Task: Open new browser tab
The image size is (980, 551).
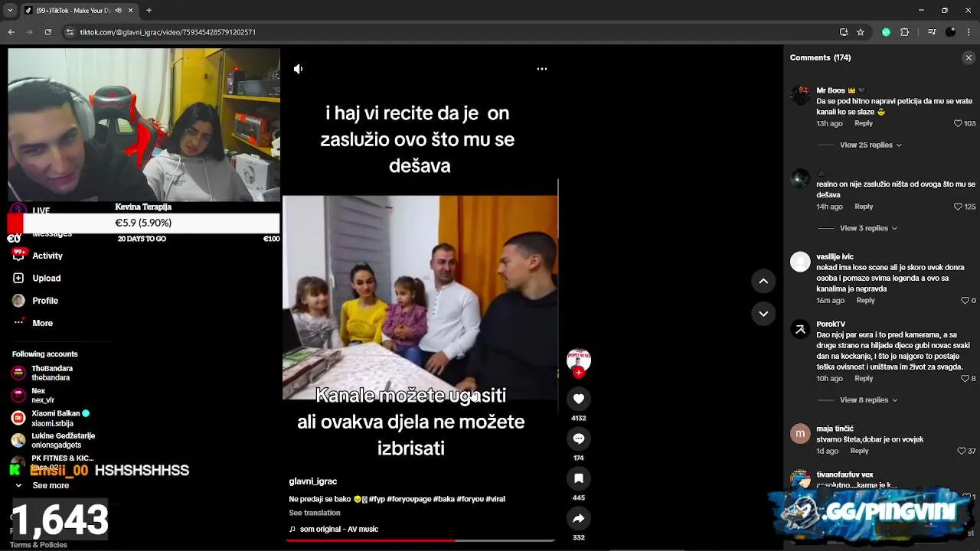Action: 149,11
